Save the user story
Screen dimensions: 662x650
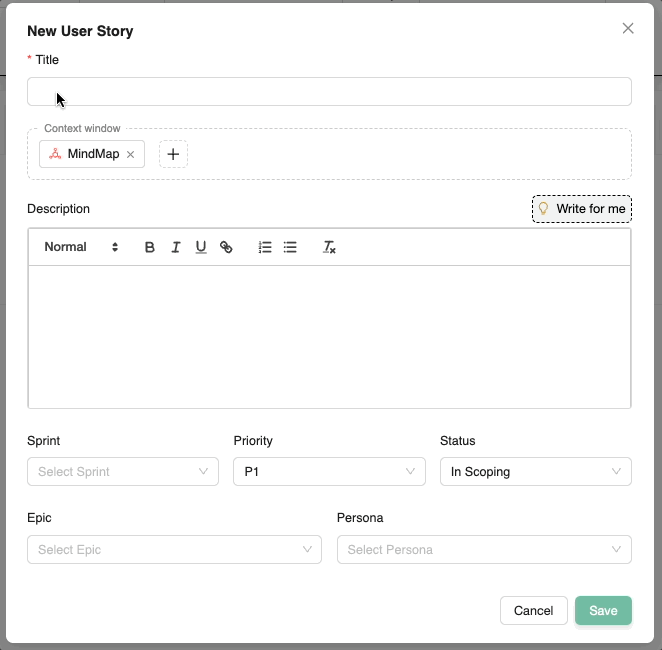coord(603,611)
